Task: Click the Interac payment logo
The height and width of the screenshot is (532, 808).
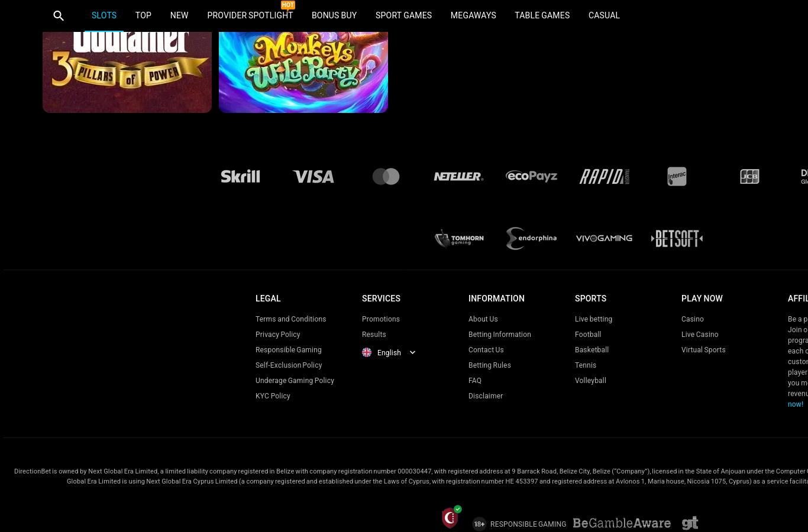Action: coord(677,176)
